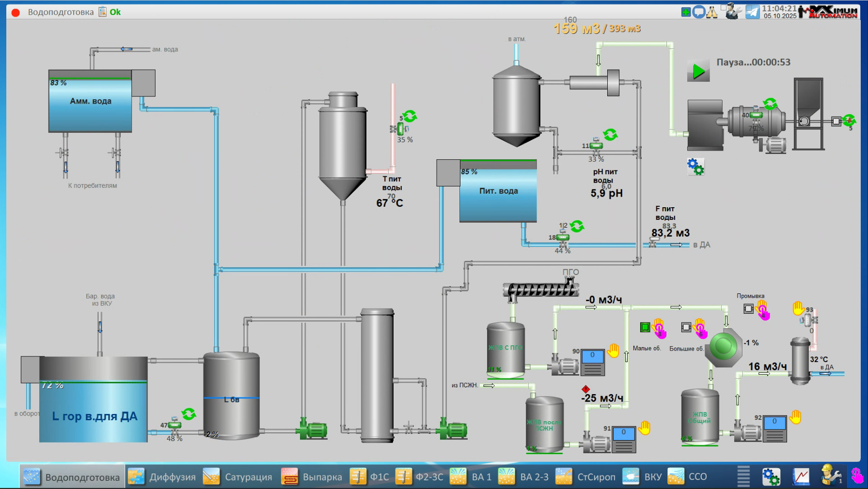Click the red alarm diamond above -25 м3/ч

click(x=585, y=389)
